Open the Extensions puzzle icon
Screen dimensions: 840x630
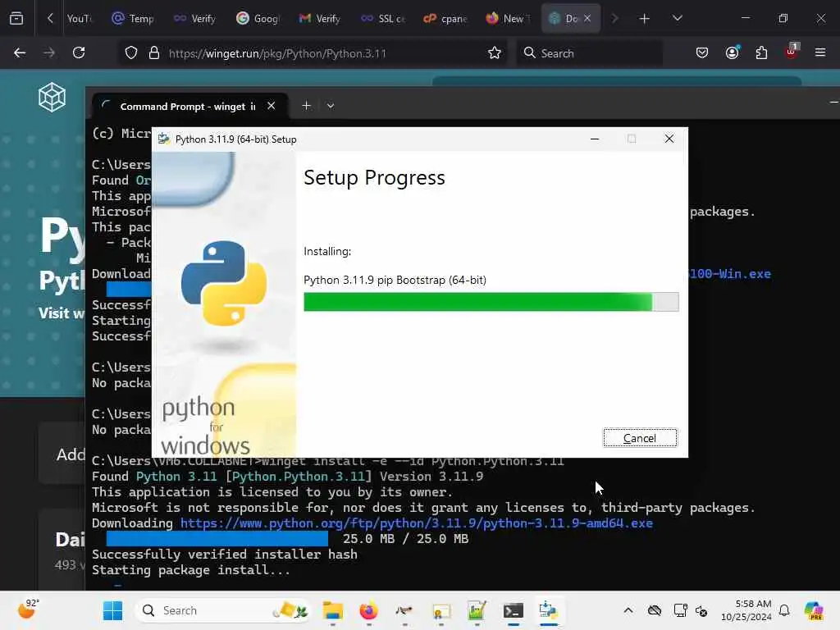click(x=761, y=52)
